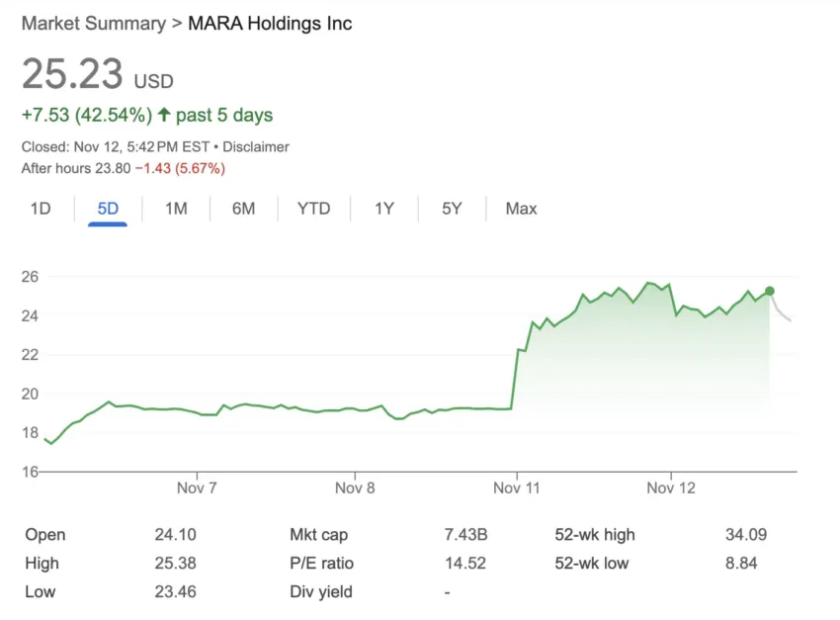Open the Disclaimer link
Viewport: 840px width, 620px height.
tap(256, 146)
